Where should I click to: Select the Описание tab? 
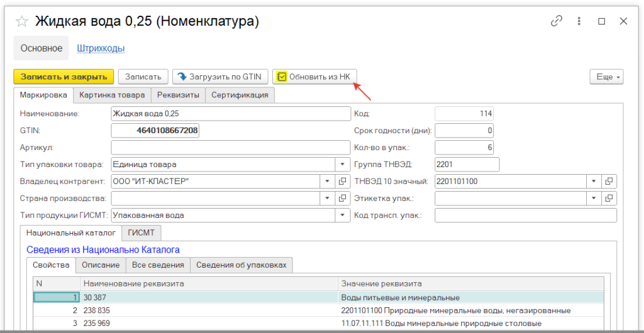point(101,265)
